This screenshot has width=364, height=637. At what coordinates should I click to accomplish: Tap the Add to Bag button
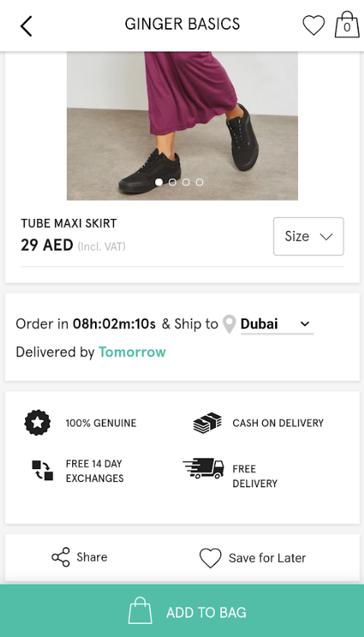pyautogui.click(x=182, y=610)
